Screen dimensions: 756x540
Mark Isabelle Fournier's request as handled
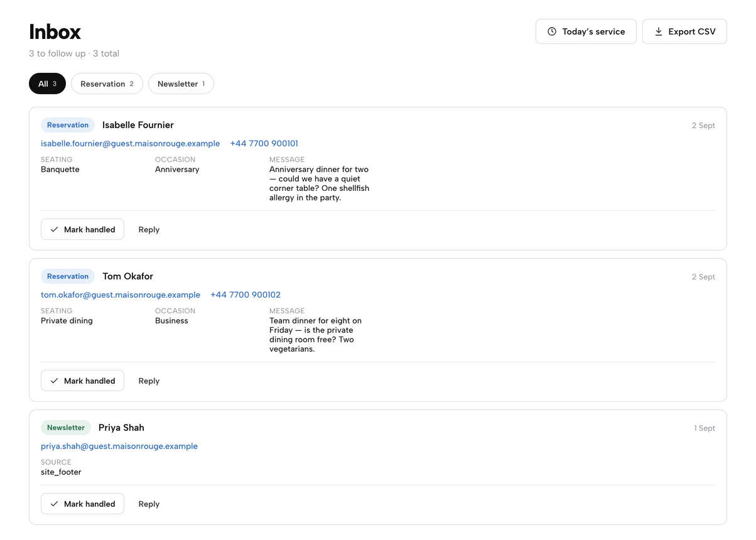point(82,230)
